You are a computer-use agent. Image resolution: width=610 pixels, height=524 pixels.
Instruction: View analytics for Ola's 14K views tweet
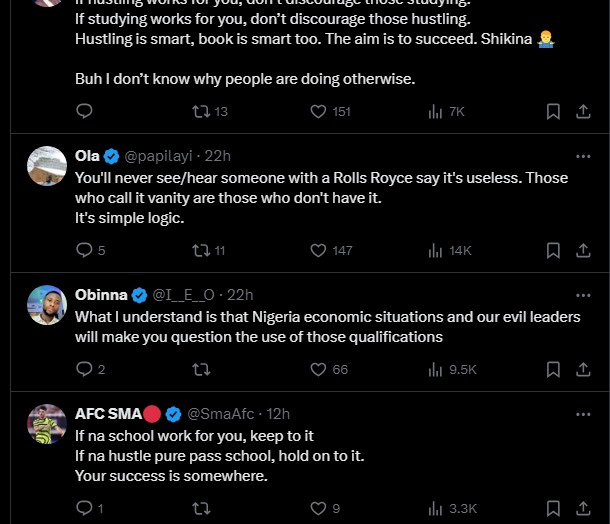(436, 250)
